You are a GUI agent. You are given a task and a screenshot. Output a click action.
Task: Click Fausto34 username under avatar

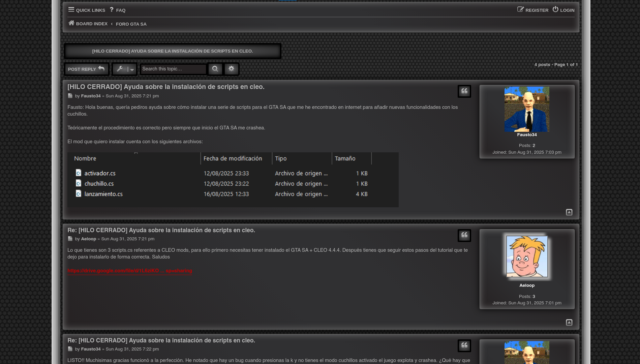click(x=527, y=134)
